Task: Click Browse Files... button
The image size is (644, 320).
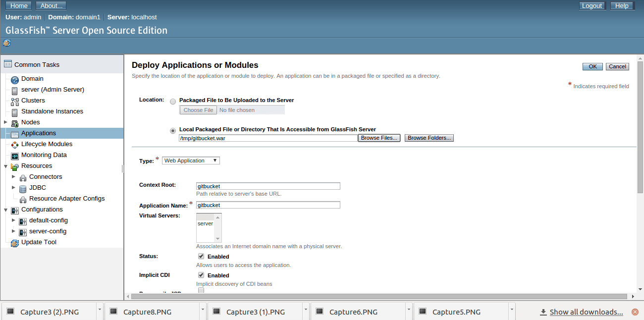Action: 379,138
